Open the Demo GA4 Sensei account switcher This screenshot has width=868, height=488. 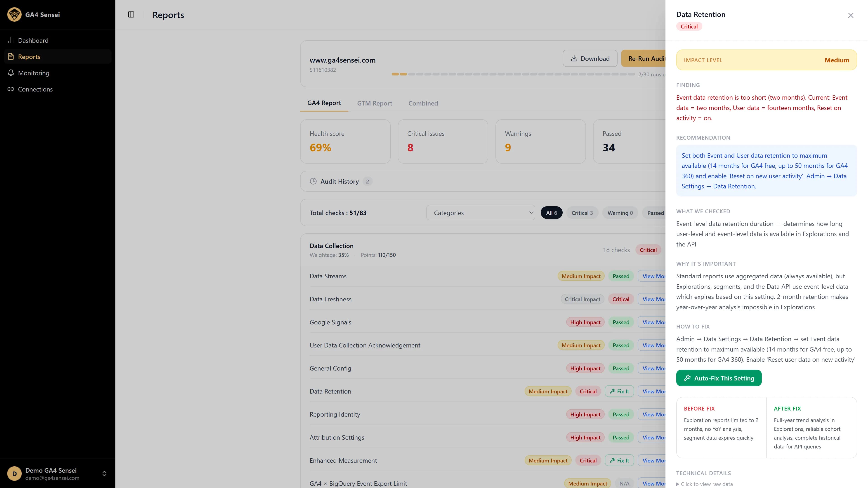[57, 473]
